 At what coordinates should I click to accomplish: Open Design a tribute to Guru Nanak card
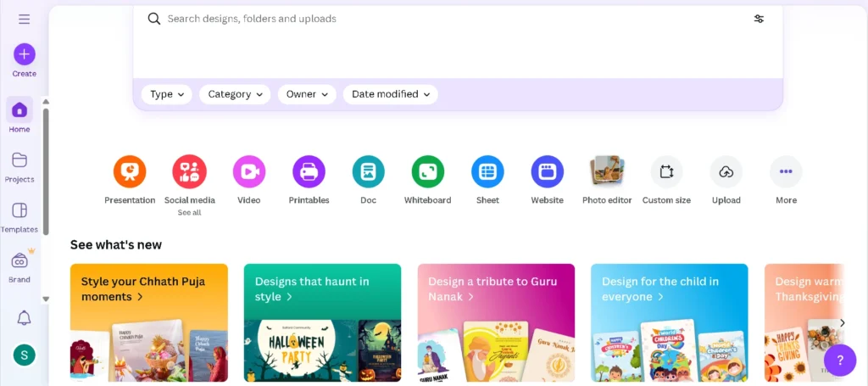click(496, 323)
